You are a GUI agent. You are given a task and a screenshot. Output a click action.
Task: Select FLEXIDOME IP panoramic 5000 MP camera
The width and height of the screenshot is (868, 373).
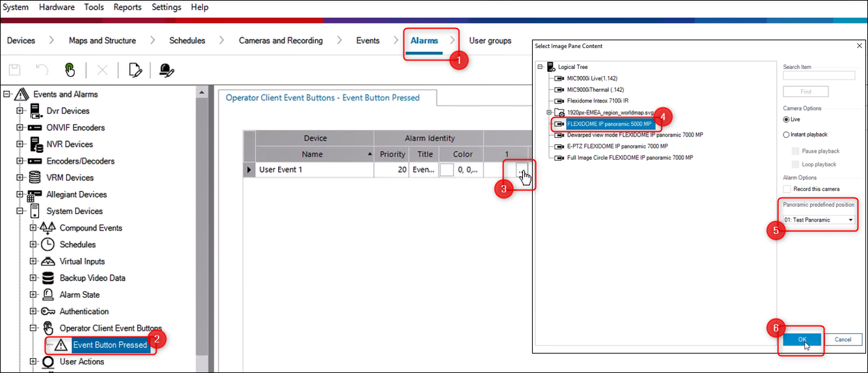coord(609,123)
